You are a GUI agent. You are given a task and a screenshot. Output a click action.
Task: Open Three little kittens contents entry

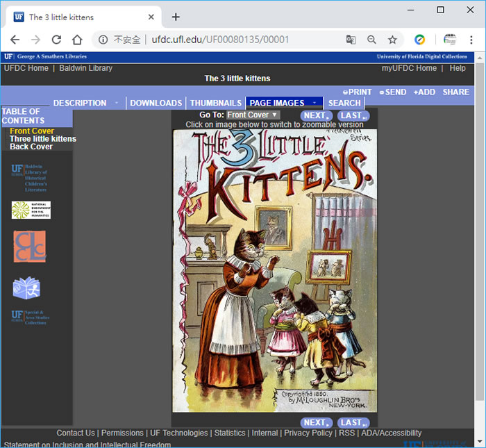tap(43, 139)
